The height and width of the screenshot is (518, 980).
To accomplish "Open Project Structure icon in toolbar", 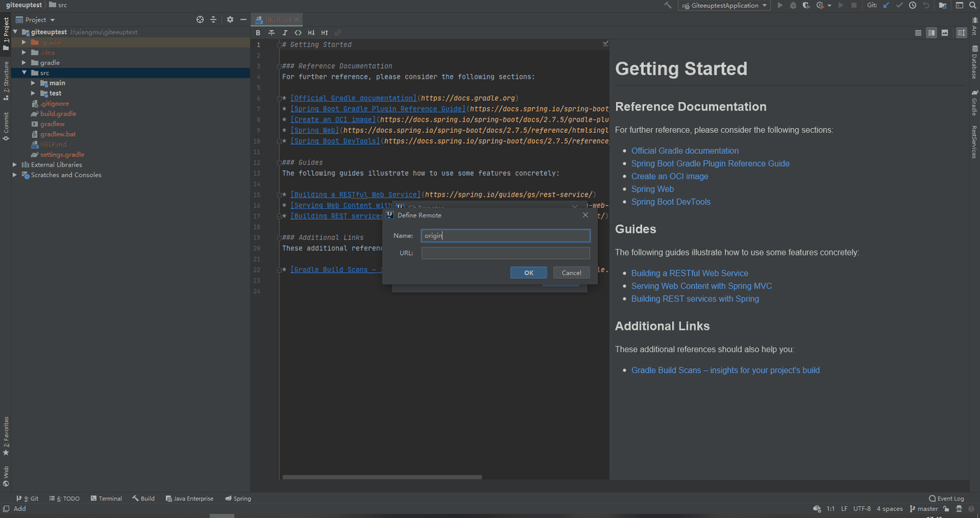I will click(943, 6).
